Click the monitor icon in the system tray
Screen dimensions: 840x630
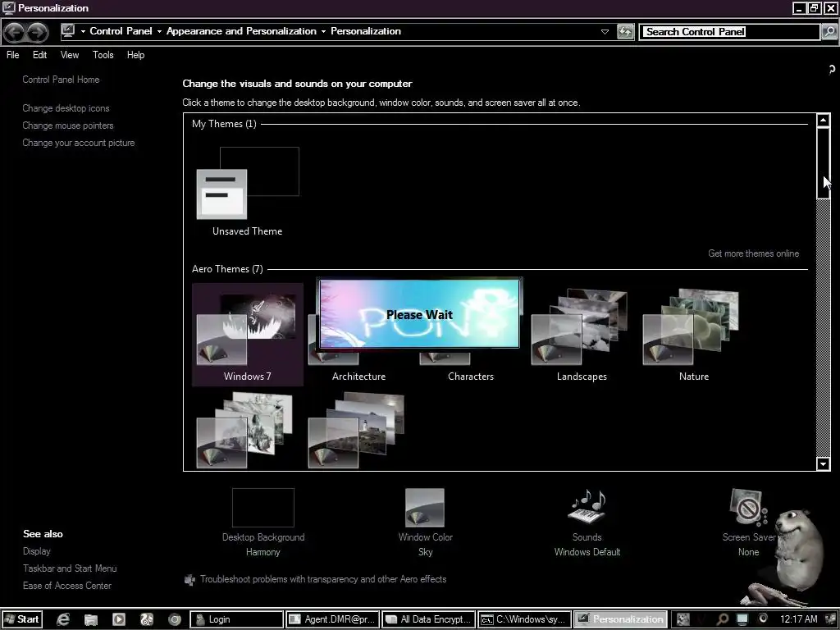pyautogui.click(x=742, y=619)
